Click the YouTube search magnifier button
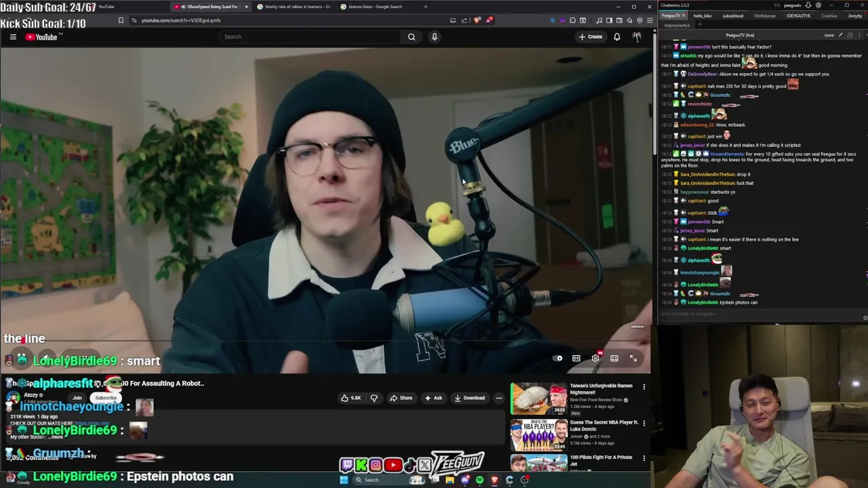Screen dimensions: 868x488 [411, 37]
